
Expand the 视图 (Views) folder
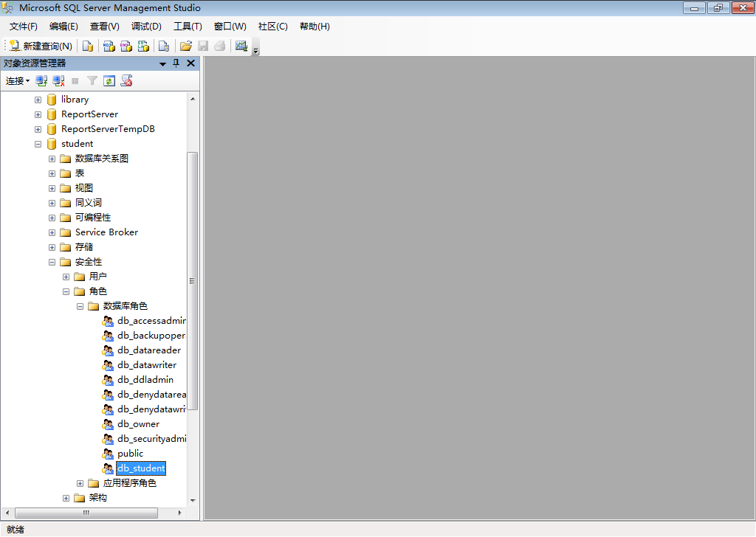tap(52, 188)
